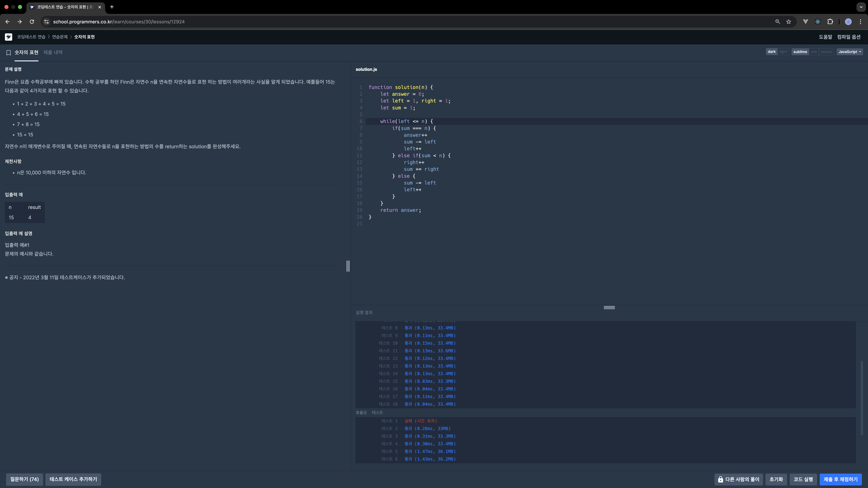Bookmark this page with the star icon

click(788, 22)
